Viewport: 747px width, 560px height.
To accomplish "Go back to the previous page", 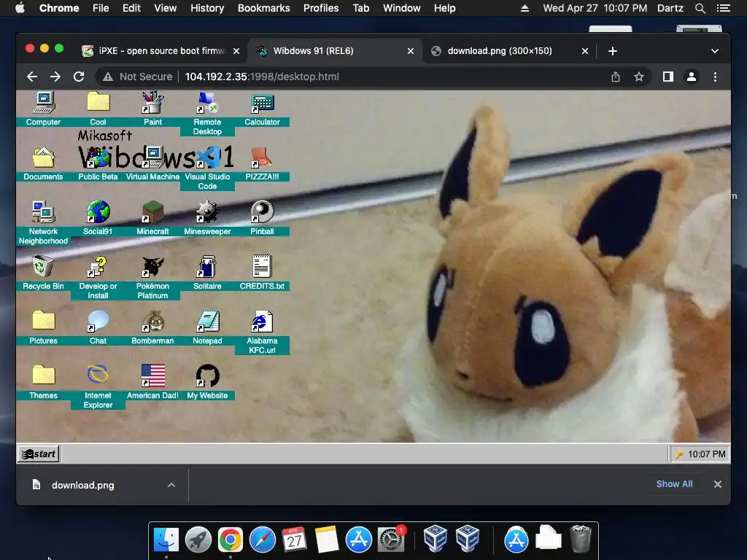I will pos(32,77).
